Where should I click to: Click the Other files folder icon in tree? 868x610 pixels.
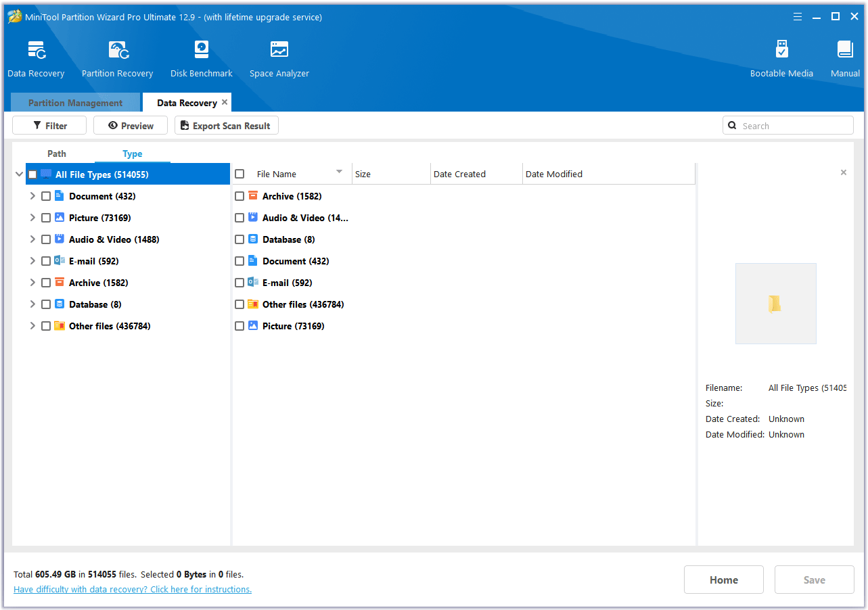click(x=59, y=326)
